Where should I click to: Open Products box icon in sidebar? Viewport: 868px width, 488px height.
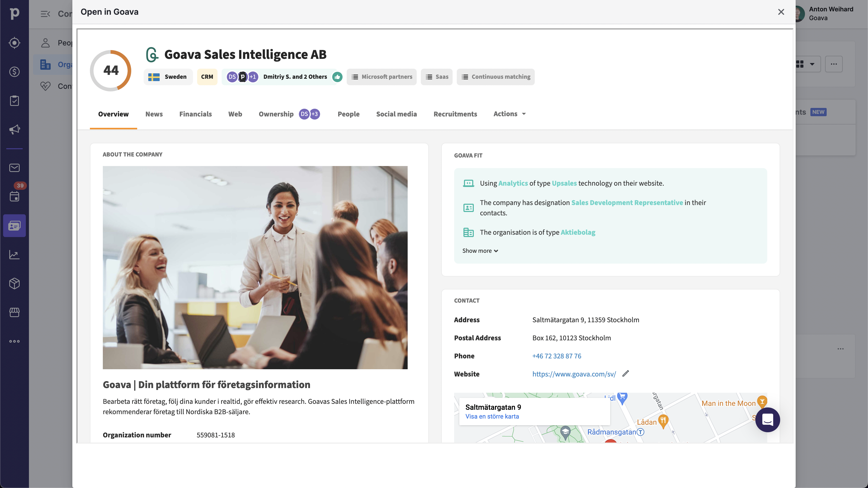(14, 284)
